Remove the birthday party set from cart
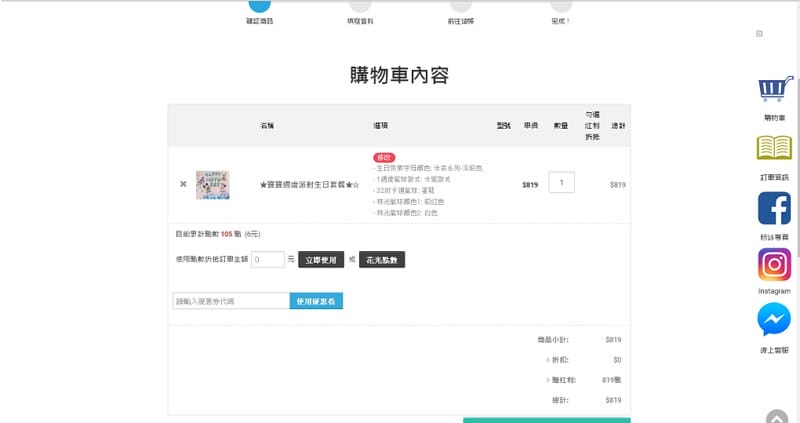Screen dimensions: 800x423 click(183, 184)
